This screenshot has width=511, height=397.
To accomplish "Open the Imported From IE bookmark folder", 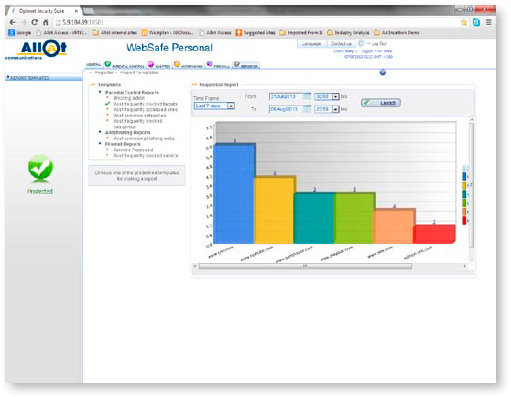I will pos(301,33).
